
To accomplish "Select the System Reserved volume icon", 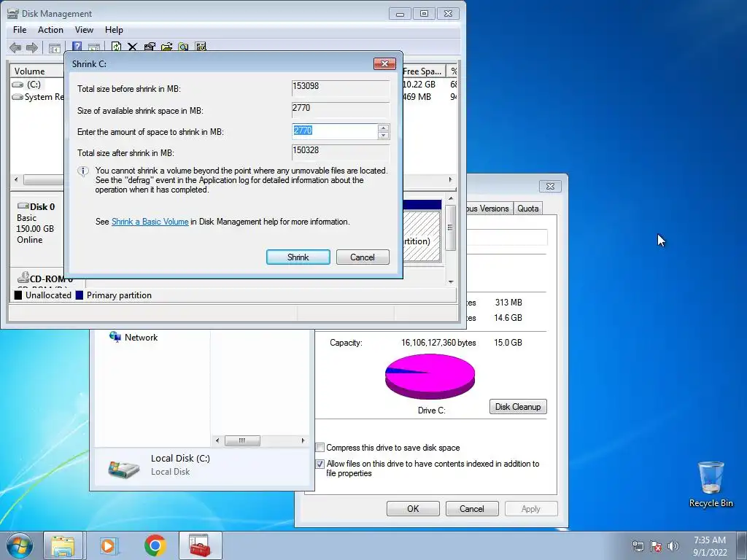I will (18, 97).
